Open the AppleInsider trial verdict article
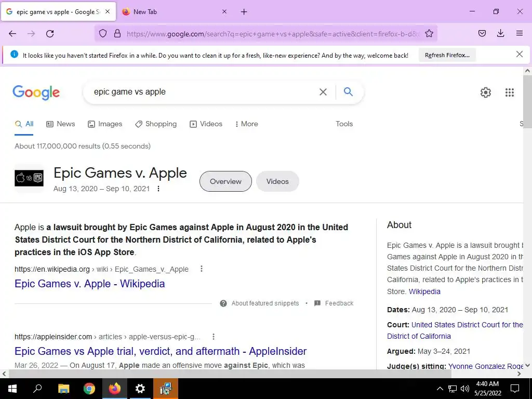This screenshot has width=532, height=399. (161, 351)
